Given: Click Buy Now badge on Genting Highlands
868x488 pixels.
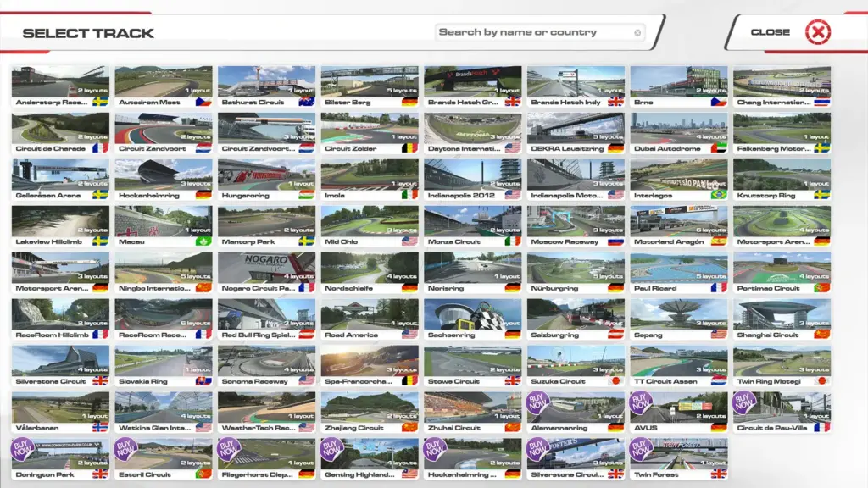Looking at the screenshot, I should point(332,449).
